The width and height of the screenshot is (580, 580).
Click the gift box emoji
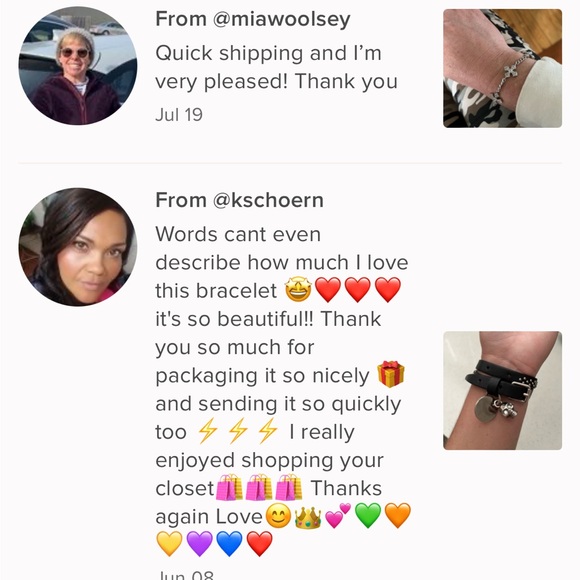point(391,374)
